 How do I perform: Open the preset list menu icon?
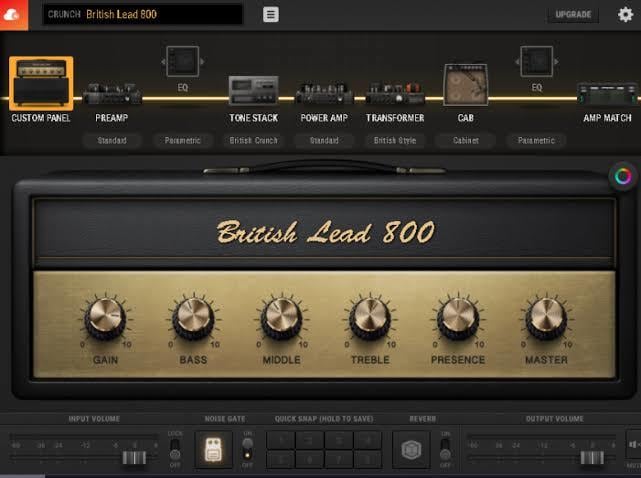[x=271, y=14]
